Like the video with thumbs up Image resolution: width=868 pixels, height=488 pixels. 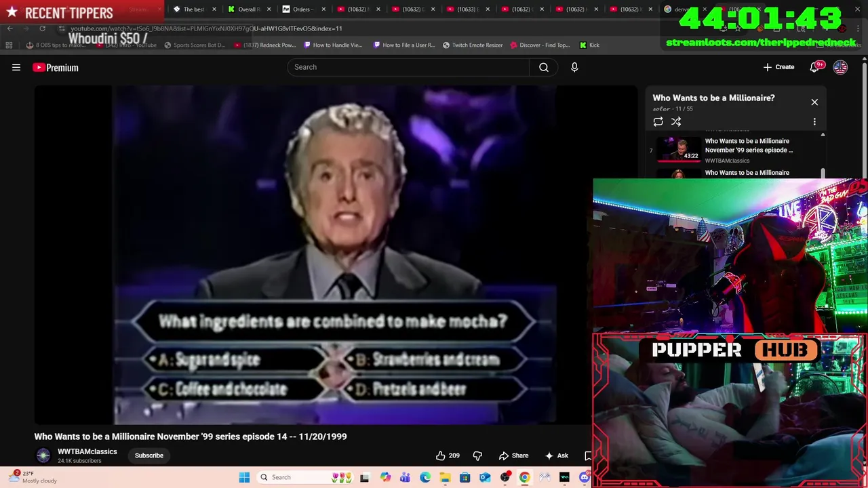pos(441,455)
